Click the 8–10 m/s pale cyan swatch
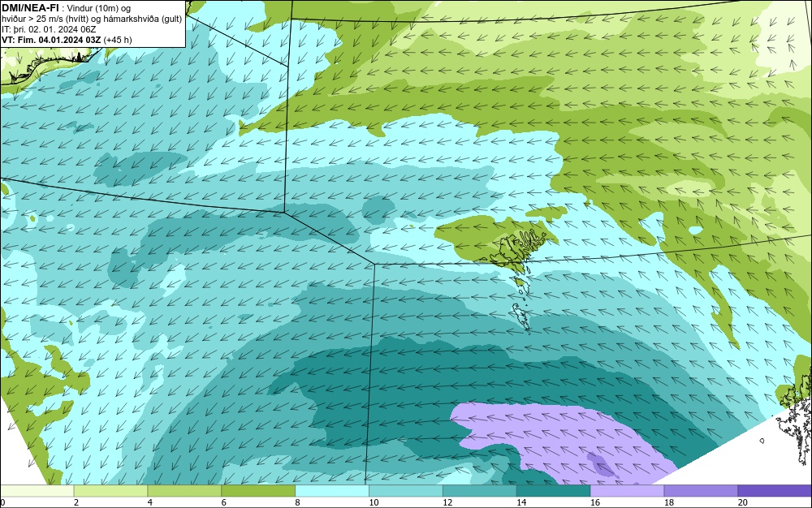This screenshot has height=508, width=812. (x=332, y=491)
